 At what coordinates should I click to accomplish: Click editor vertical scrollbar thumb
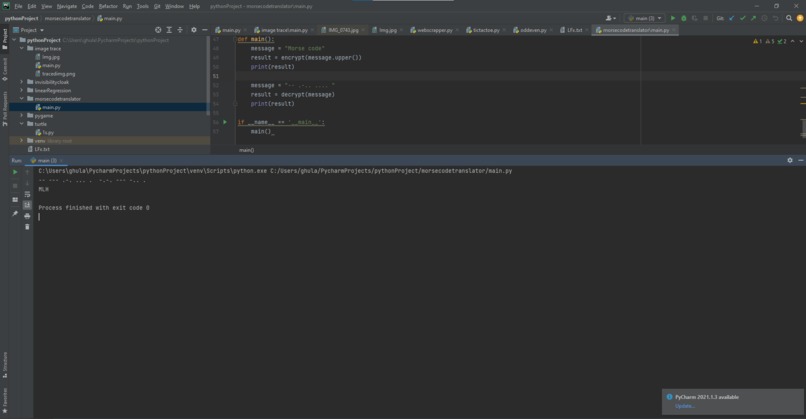pyautogui.click(x=803, y=128)
